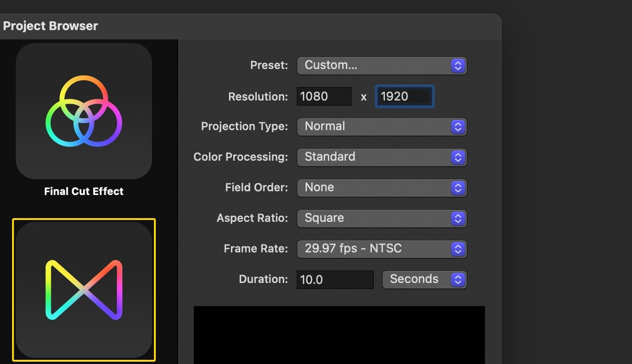Click the Frame Rate: label
This screenshot has height=364, width=632.
pos(256,249)
